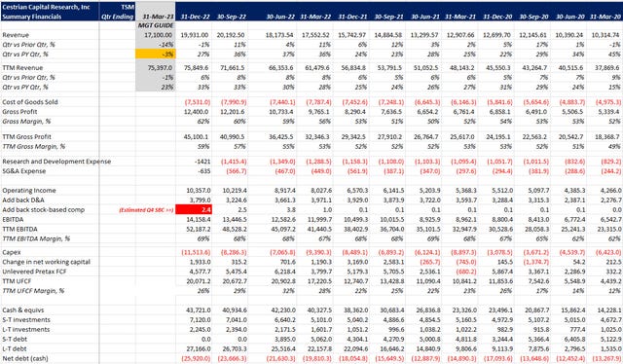This screenshot has height=364, width=623.
Task: Click the 'Capex' row label
Action: (12, 252)
